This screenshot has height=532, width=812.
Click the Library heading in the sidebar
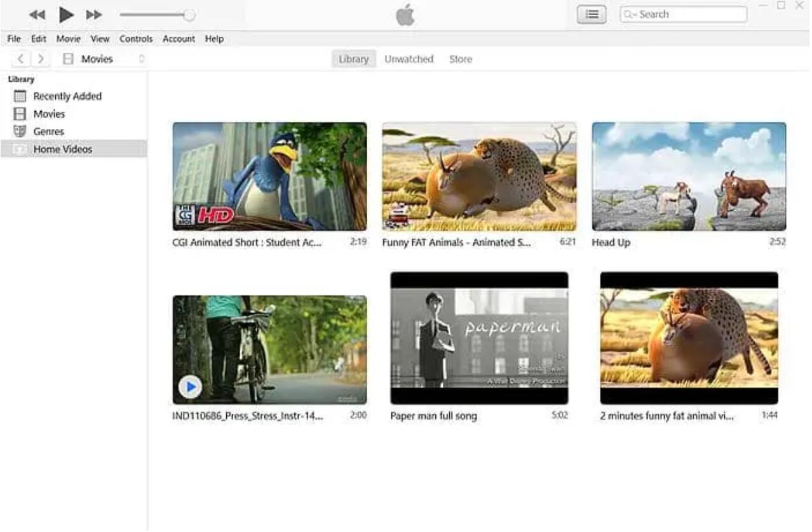click(x=21, y=79)
